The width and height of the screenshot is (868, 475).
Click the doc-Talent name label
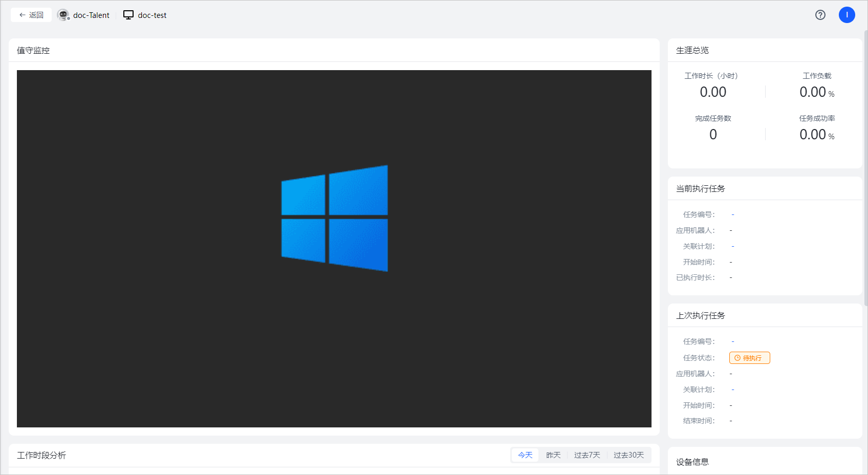pos(91,15)
